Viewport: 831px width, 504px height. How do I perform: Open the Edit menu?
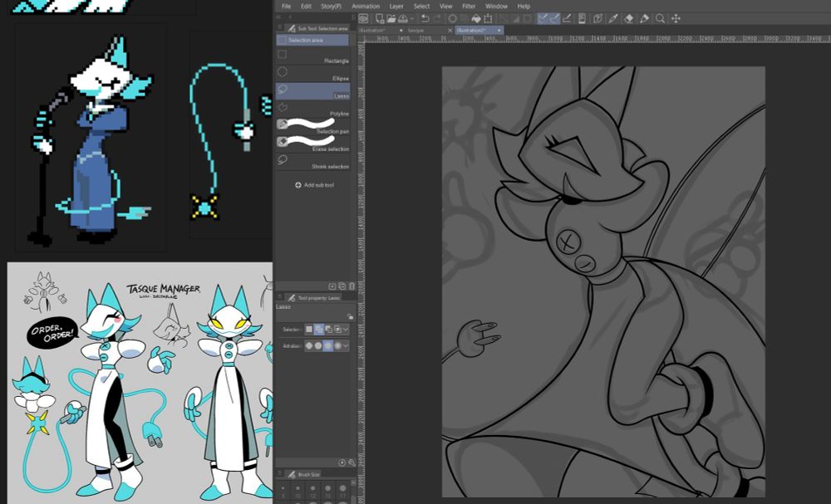306,7
